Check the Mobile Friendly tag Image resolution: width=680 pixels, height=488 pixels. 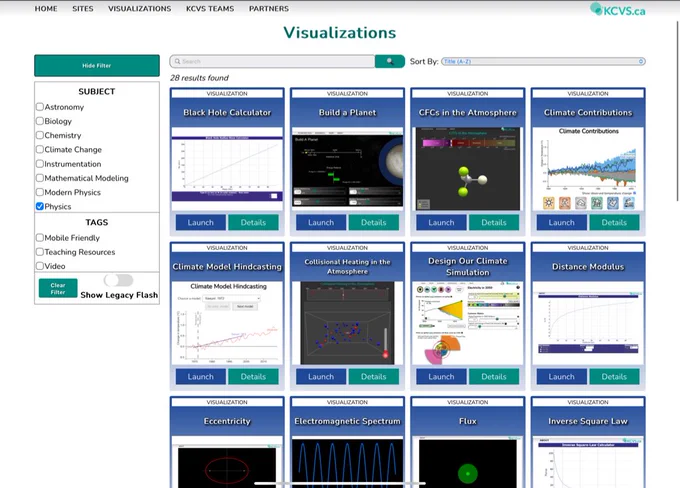(x=40, y=238)
